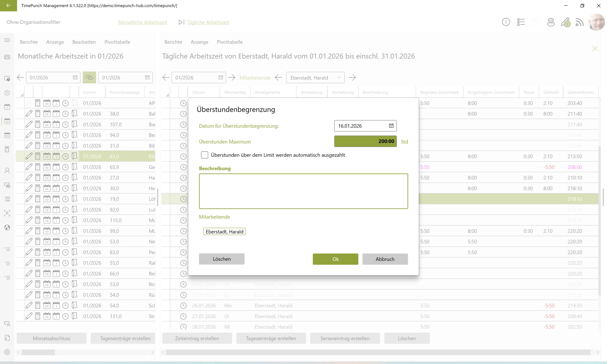Toggle the link icon between month fields

(89, 77)
